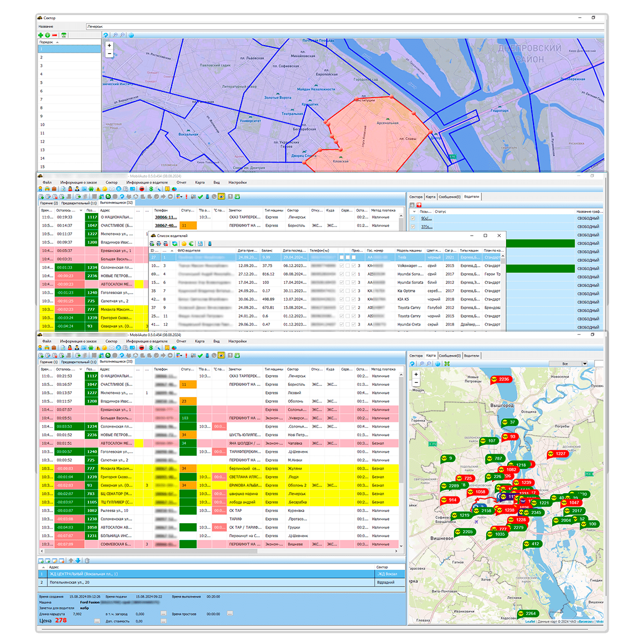Click the green expand icon above the bottom map
644x644 pixels.
click(x=447, y=364)
